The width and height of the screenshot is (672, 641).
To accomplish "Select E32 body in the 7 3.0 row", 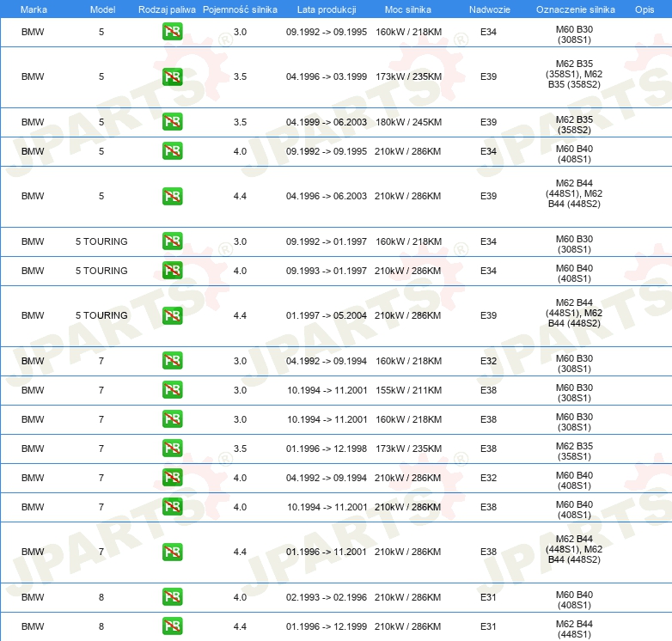I will point(488,361).
